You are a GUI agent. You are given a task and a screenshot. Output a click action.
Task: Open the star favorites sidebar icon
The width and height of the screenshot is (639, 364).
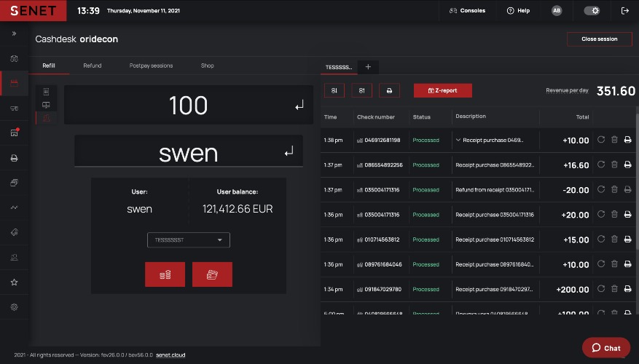pyautogui.click(x=15, y=282)
